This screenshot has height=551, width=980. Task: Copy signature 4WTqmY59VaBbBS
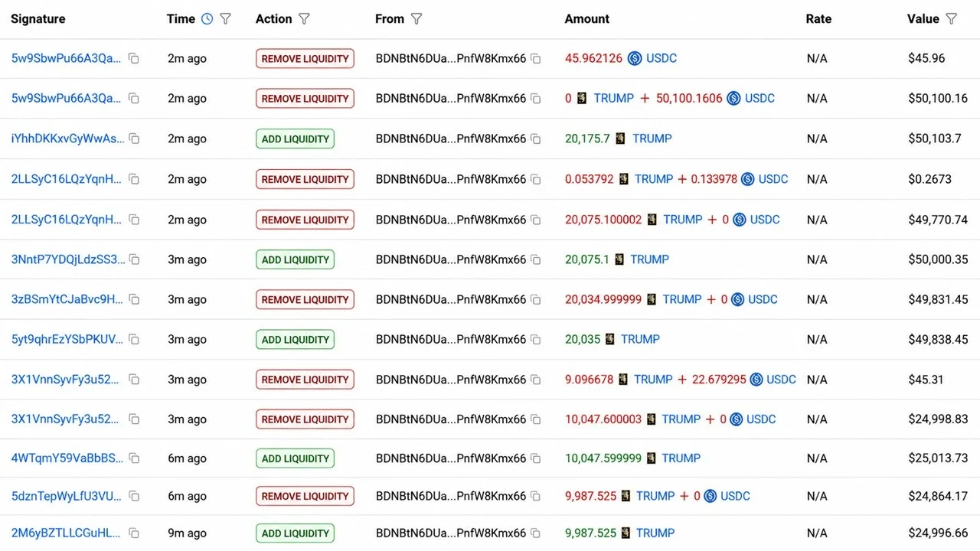134,458
